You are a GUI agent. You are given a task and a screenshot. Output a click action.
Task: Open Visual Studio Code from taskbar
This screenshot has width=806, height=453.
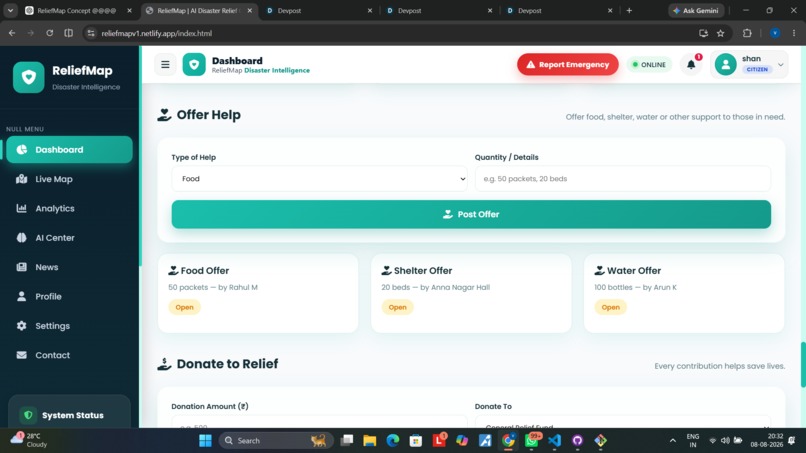(555, 441)
